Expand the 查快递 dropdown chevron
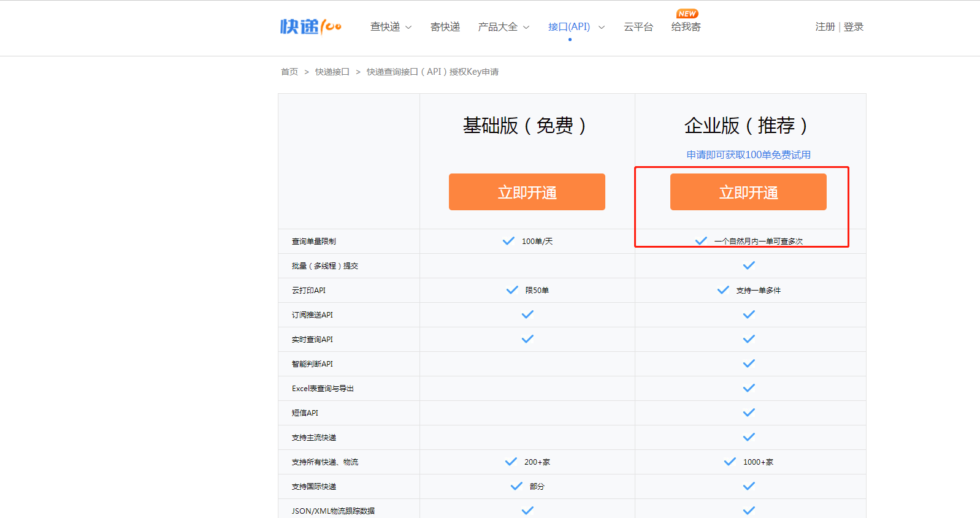The width and height of the screenshot is (980, 518). [408, 28]
